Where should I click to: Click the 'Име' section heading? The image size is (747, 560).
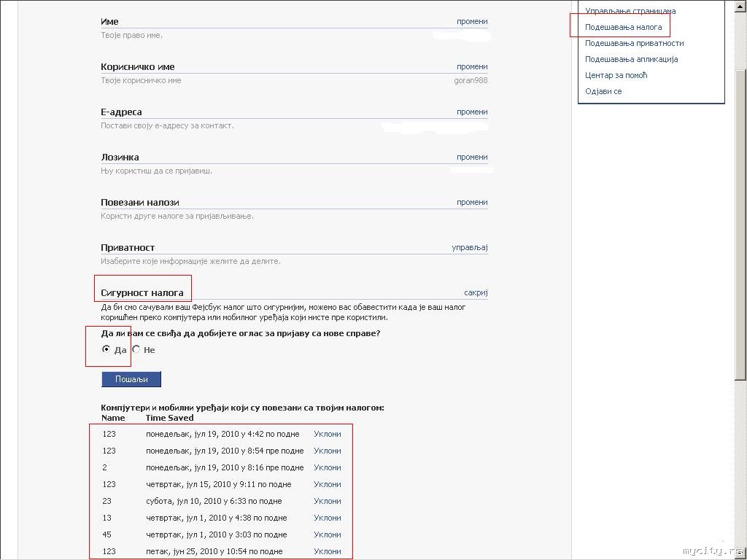pyautogui.click(x=109, y=21)
